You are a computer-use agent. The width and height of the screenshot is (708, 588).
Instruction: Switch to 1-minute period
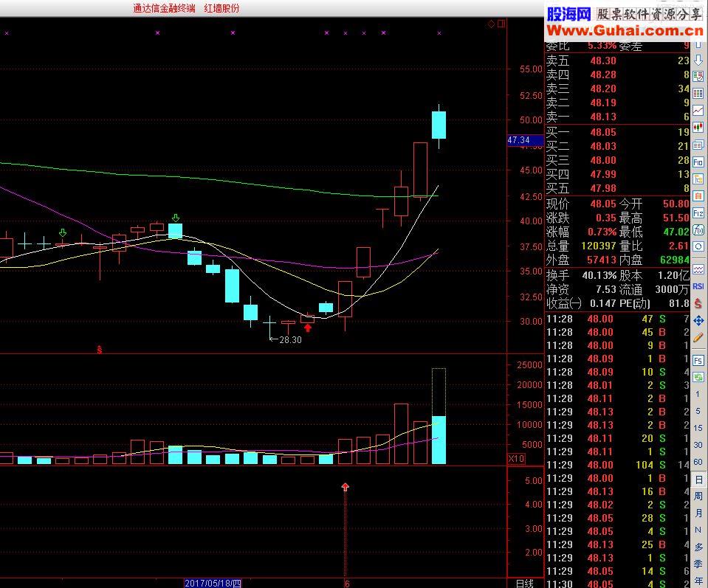pyautogui.click(x=698, y=394)
